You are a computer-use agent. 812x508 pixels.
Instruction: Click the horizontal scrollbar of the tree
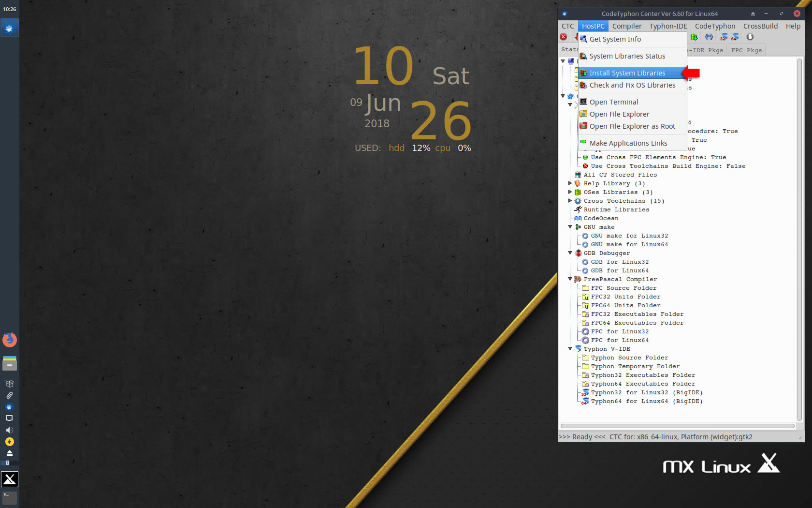click(x=677, y=426)
